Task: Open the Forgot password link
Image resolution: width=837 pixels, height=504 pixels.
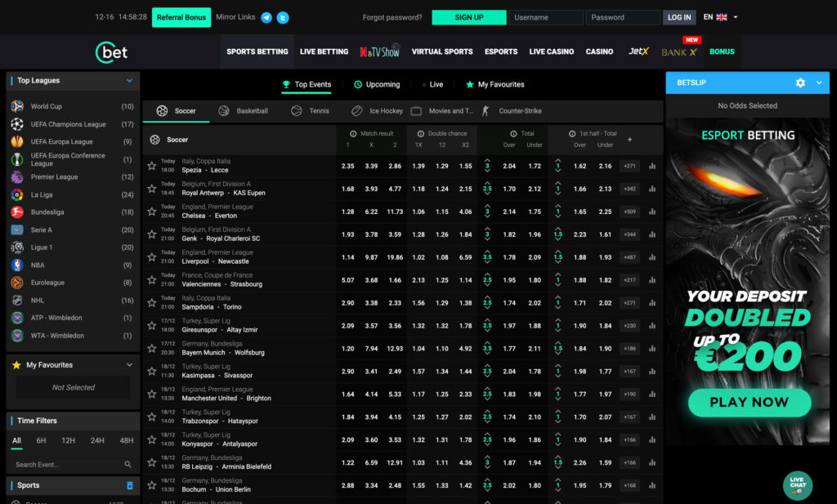Action: [x=392, y=18]
